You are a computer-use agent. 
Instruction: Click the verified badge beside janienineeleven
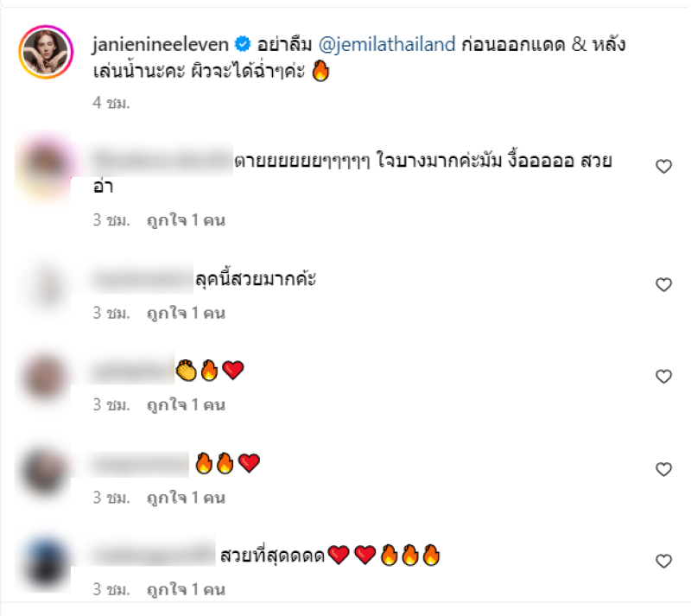point(243,44)
